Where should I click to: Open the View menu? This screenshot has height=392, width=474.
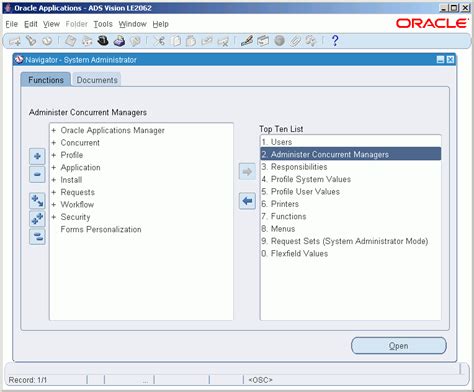pos(51,24)
